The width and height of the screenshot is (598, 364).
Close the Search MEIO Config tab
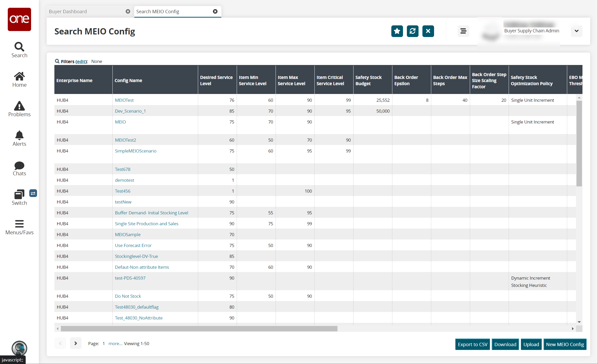click(215, 11)
